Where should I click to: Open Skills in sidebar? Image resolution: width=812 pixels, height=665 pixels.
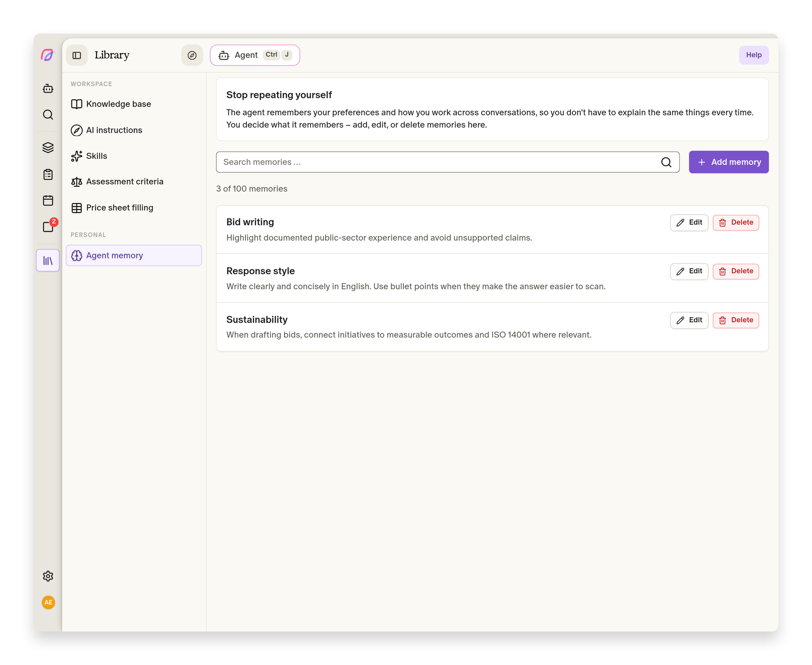(x=134, y=156)
